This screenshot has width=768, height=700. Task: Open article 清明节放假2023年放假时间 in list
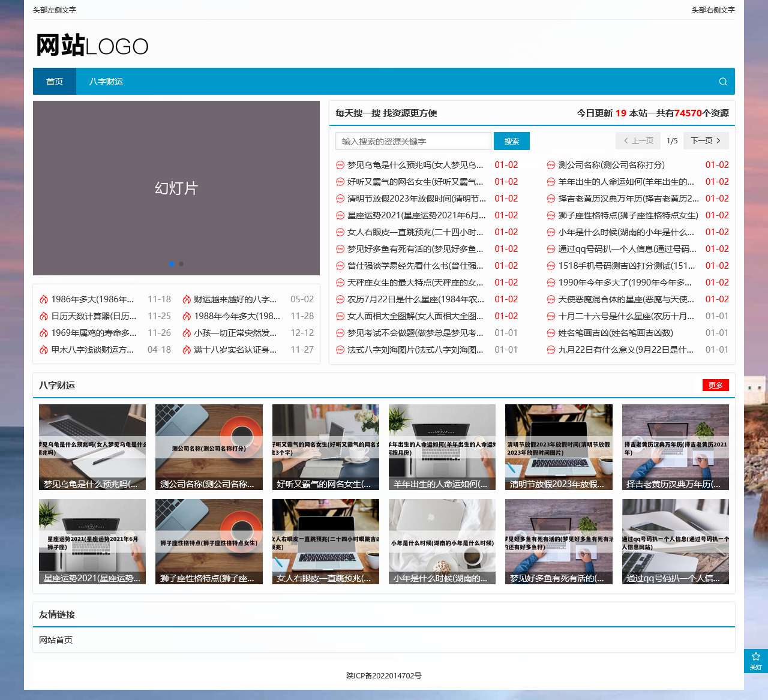pos(417,199)
